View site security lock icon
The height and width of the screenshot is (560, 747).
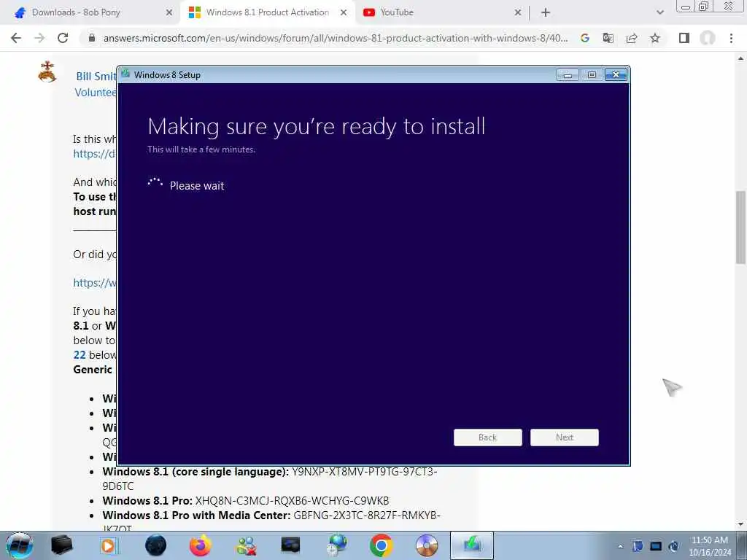tap(92, 38)
